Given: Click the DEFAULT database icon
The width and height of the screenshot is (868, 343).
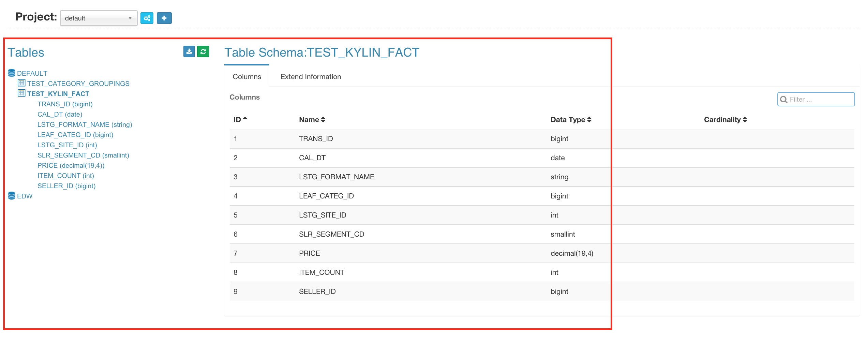Looking at the screenshot, I should coord(12,73).
